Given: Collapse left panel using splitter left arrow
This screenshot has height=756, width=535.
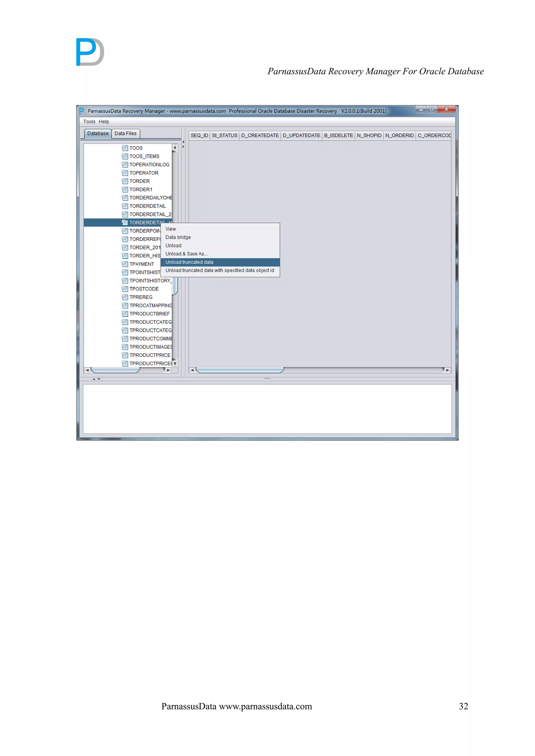Looking at the screenshot, I should (x=183, y=142).
